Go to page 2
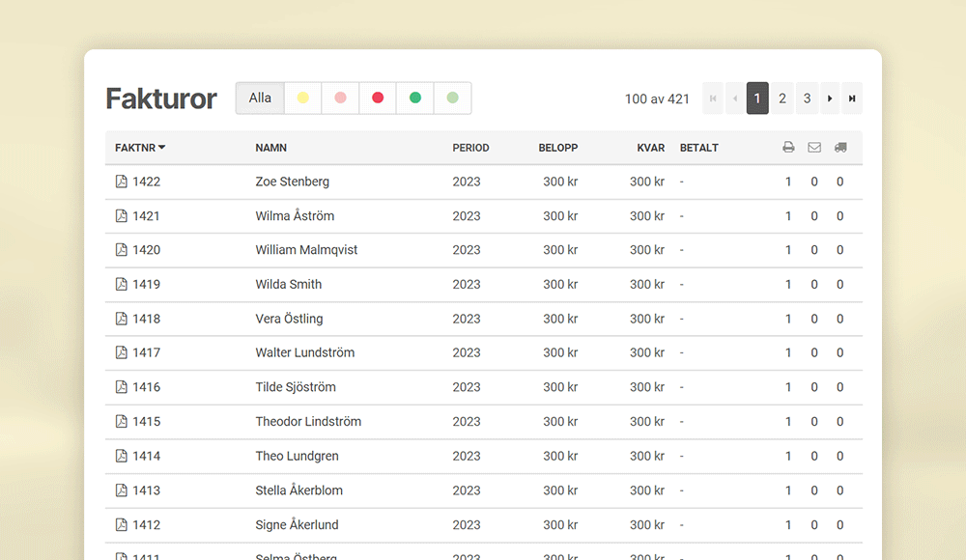 pos(782,98)
